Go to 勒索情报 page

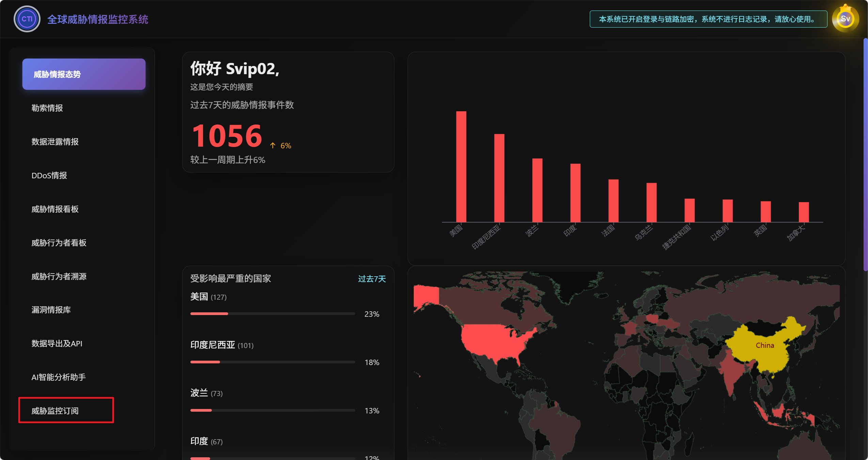(x=47, y=108)
